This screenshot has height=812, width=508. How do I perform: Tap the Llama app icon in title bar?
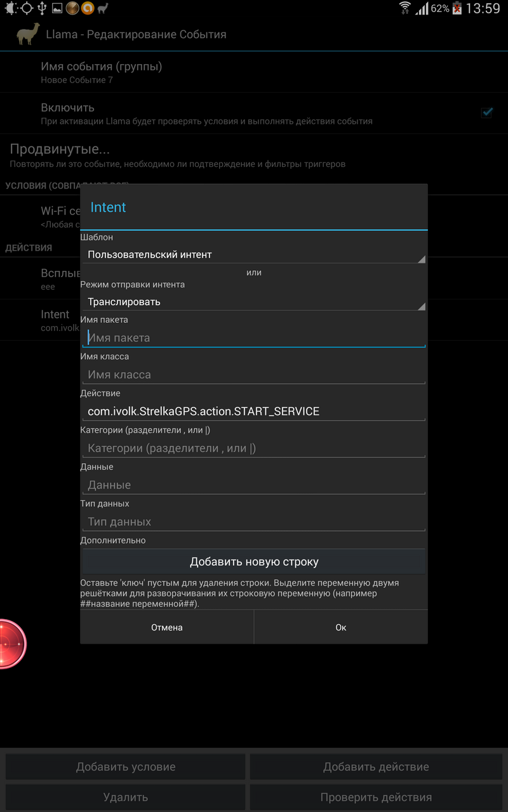(28, 34)
